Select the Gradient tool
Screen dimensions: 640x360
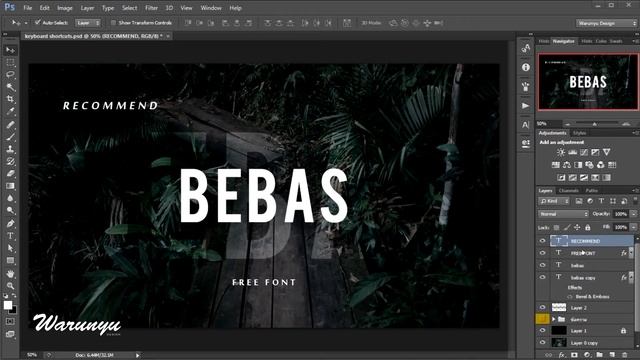[x=10, y=186]
